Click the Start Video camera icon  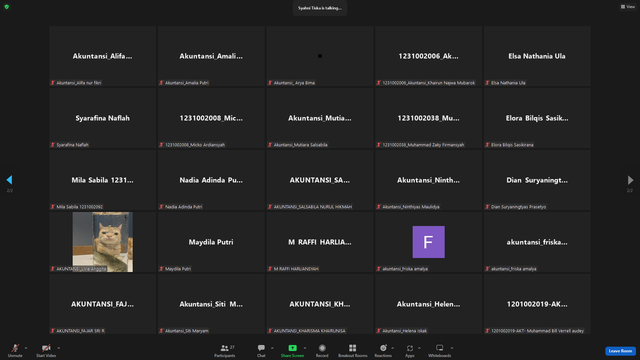tap(46, 348)
